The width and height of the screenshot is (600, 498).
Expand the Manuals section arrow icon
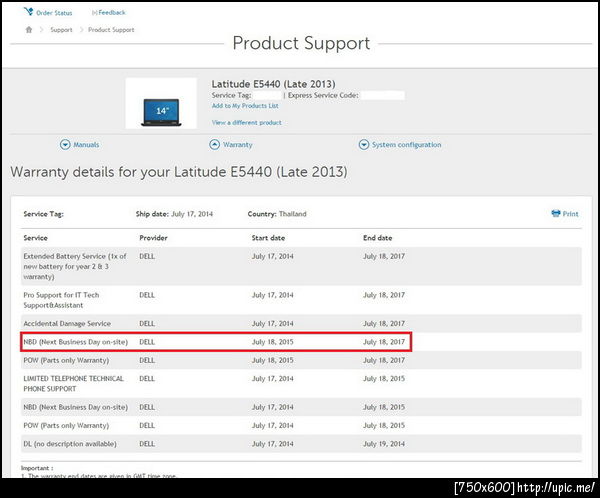pos(65,145)
